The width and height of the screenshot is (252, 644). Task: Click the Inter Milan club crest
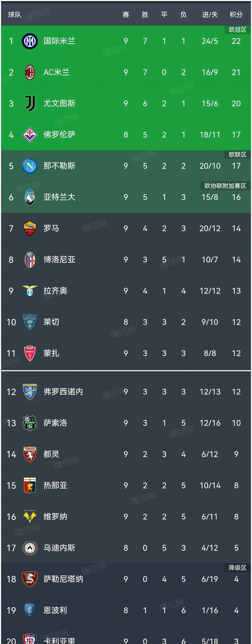(30, 41)
